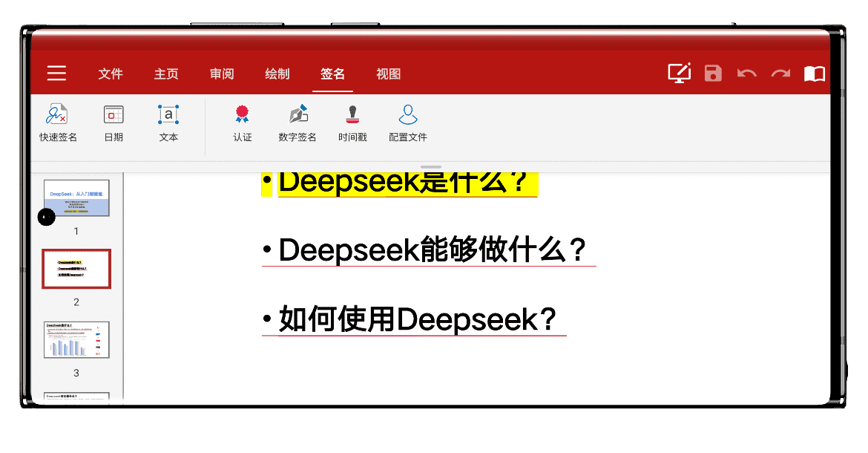Select the 文本 tool
This screenshot has width=868, height=453.
point(168,123)
